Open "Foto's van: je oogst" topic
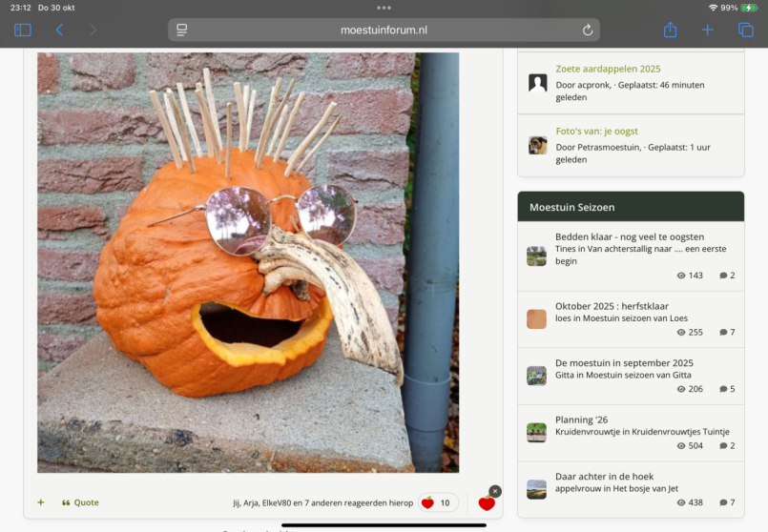768x532 pixels. (596, 132)
